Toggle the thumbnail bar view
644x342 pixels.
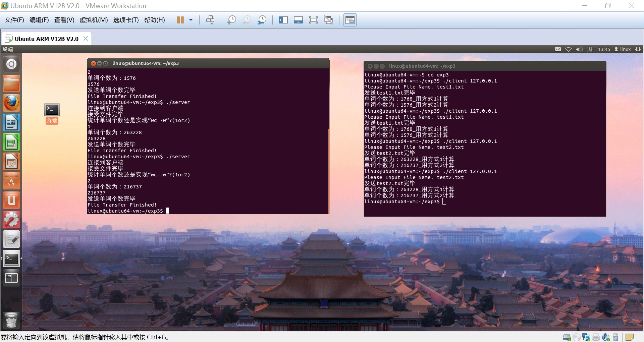298,20
